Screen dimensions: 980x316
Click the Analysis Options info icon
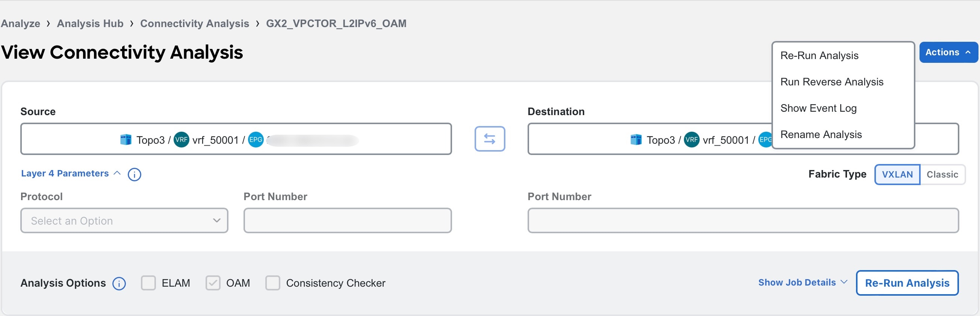(119, 284)
